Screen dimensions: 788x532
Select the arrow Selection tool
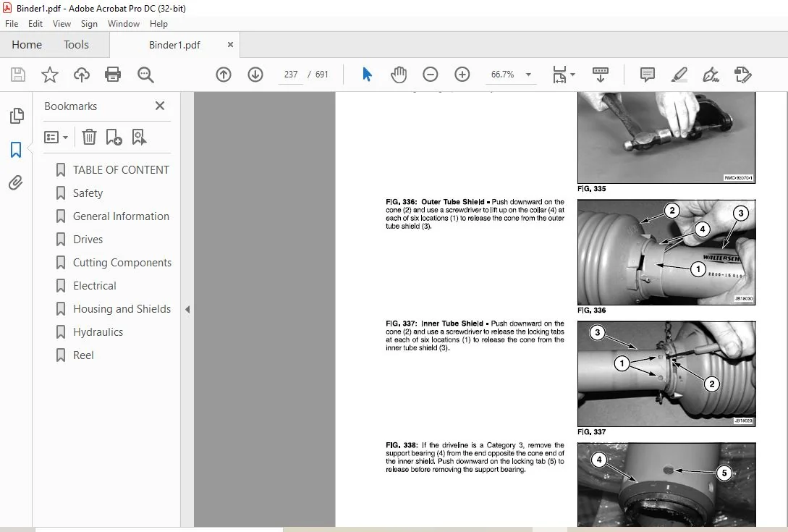367,75
